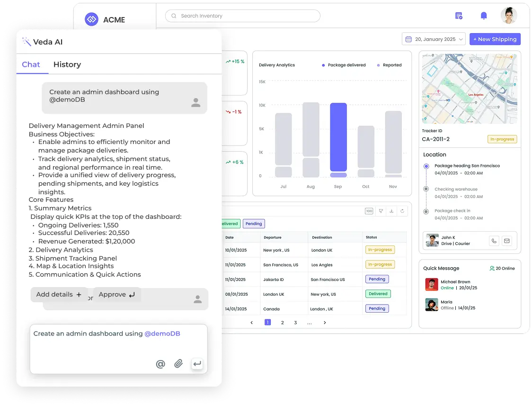Download the shipments table data

391,211
